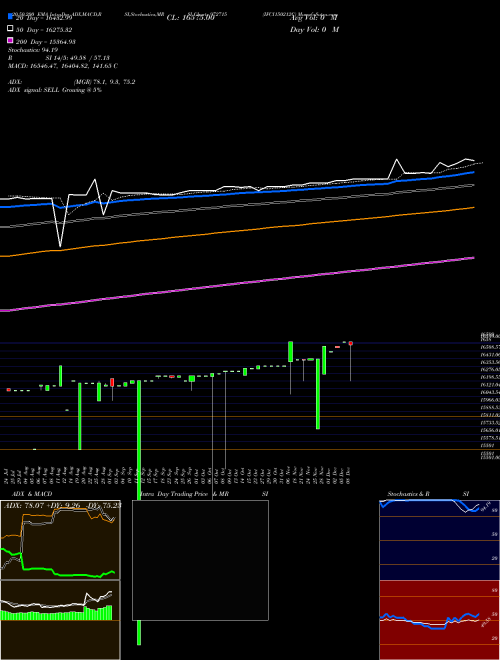Image resolution: width=500 pixels, height=660 pixels.
Task: Click the Stochastics blue panel chart
Action: click(439, 540)
